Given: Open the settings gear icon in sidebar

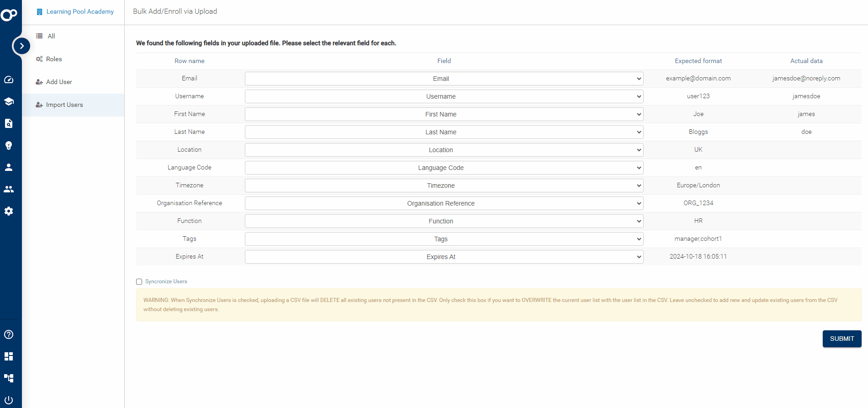Looking at the screenshot, I should (x=9, y=211).
